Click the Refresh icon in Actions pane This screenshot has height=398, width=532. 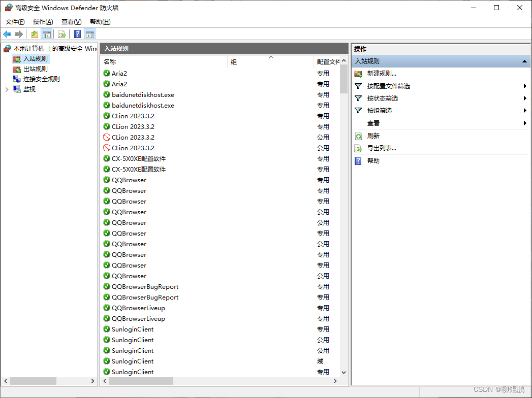tap(358, 136)
